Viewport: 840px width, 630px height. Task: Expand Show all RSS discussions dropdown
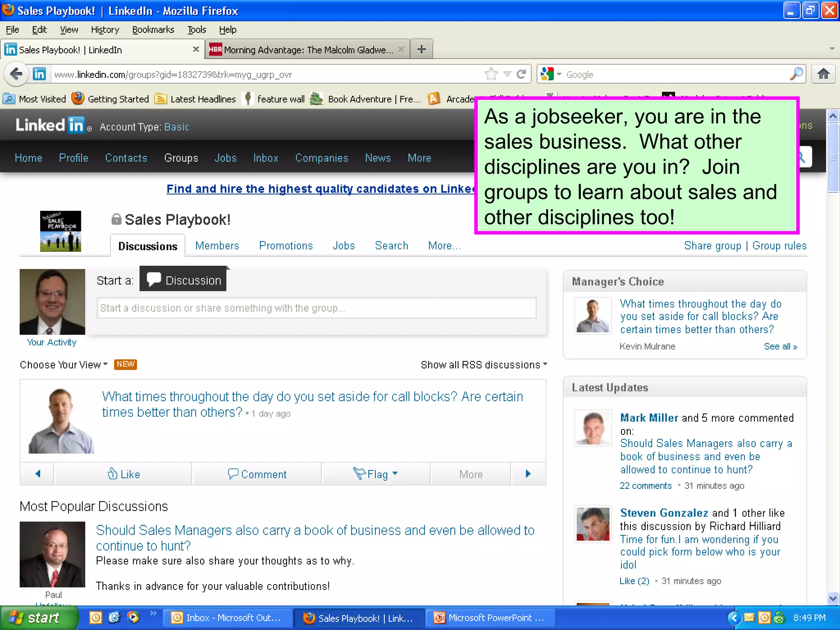(x=484, y=365)
